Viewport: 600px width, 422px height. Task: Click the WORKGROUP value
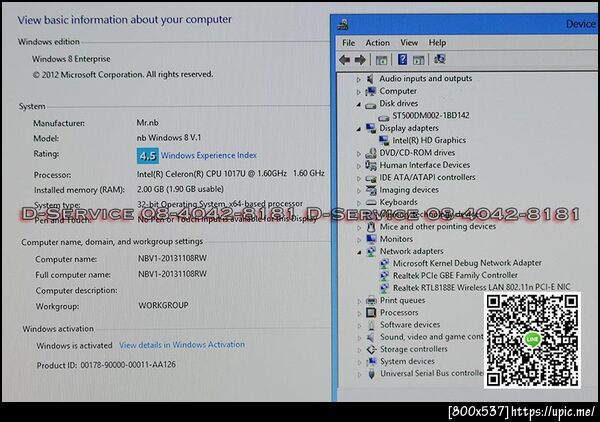click(163, 305)
